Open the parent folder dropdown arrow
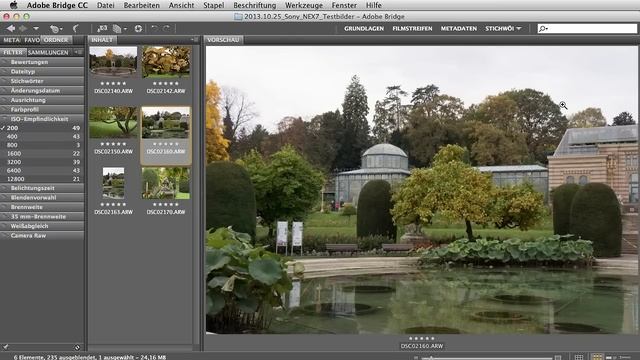 [x=36, y=29]
